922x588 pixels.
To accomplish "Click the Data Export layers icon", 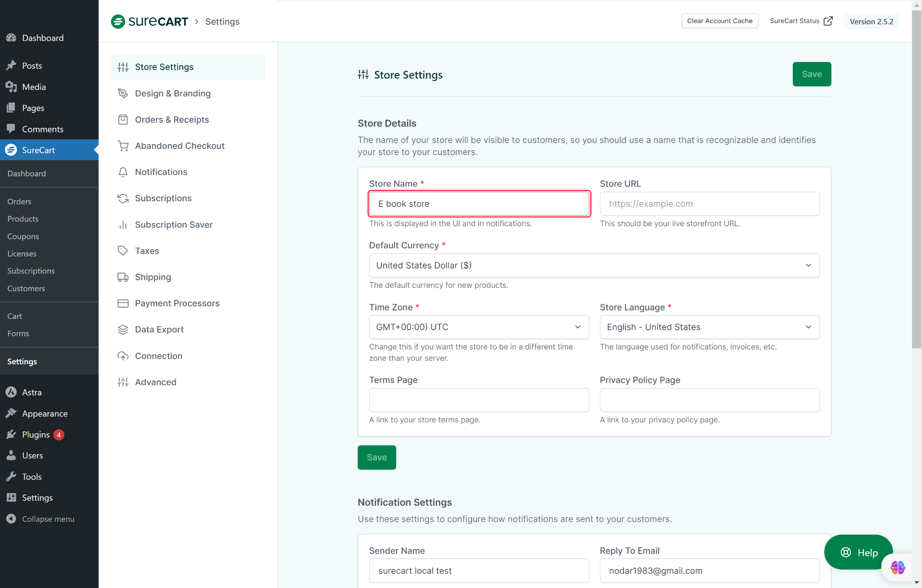I will [123, 330].
